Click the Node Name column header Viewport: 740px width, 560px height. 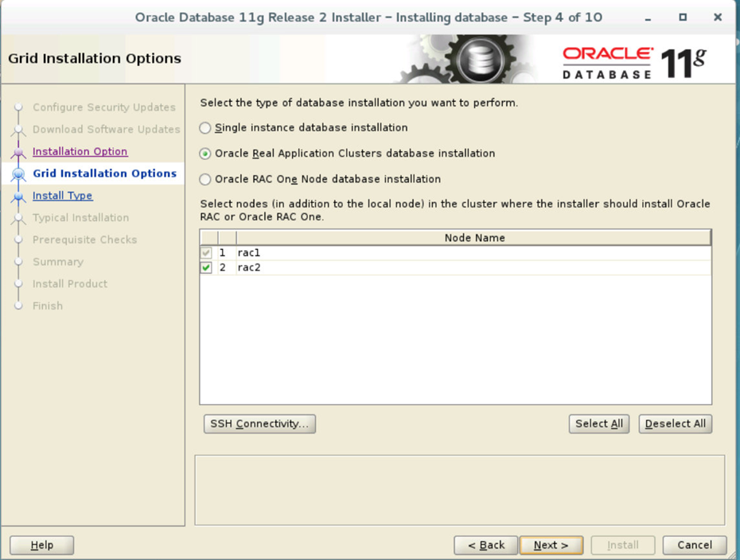(473, 238)
